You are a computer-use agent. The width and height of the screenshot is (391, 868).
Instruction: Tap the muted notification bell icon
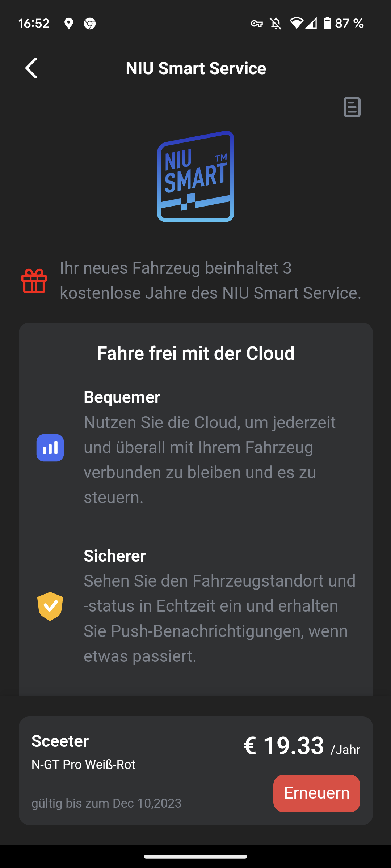[276, 24]
